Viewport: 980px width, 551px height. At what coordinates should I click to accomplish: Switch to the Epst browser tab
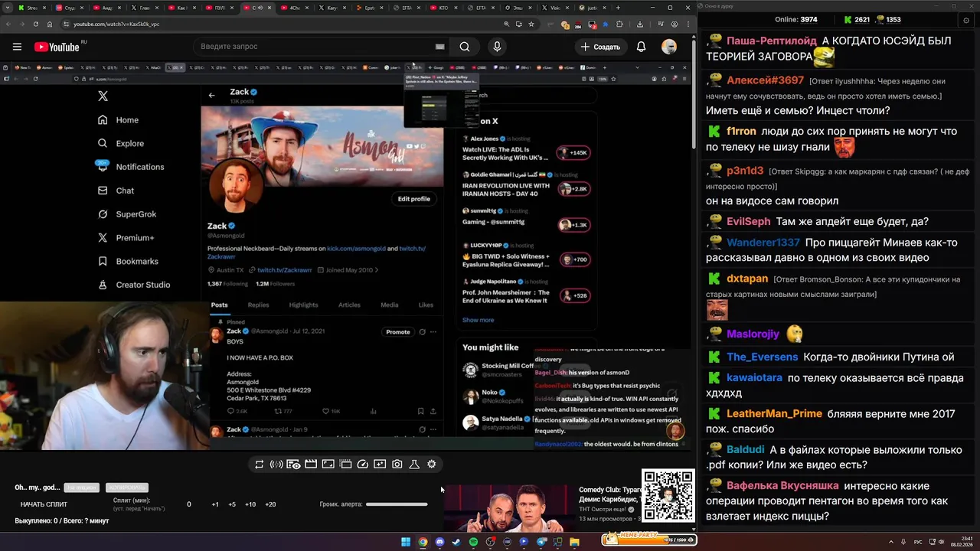pos(369,8)
